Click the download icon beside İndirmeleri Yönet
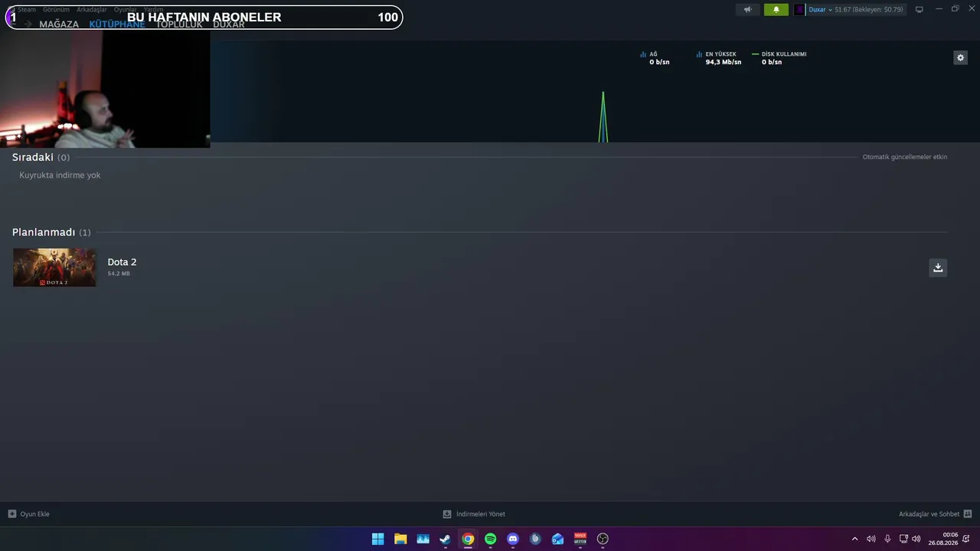The image size is (980, 551). click(x=447, y=514)
